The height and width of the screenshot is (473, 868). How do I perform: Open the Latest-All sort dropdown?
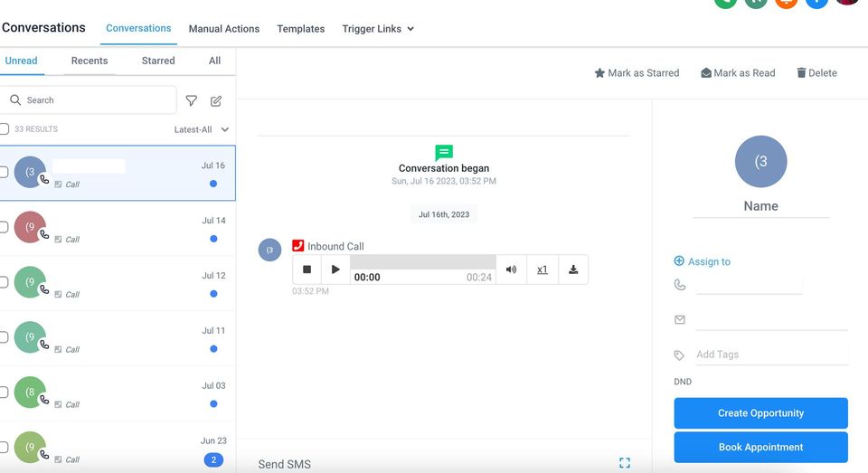[x=202, y=129]
